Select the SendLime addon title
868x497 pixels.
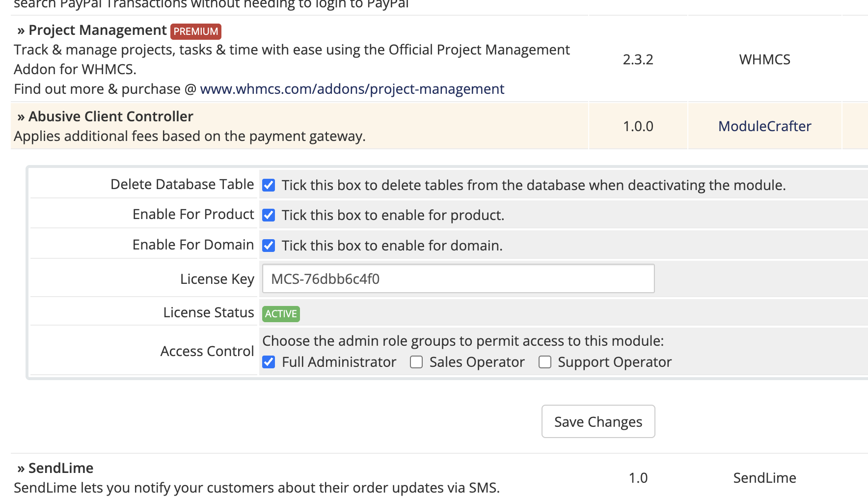click(x=61, y=468)
